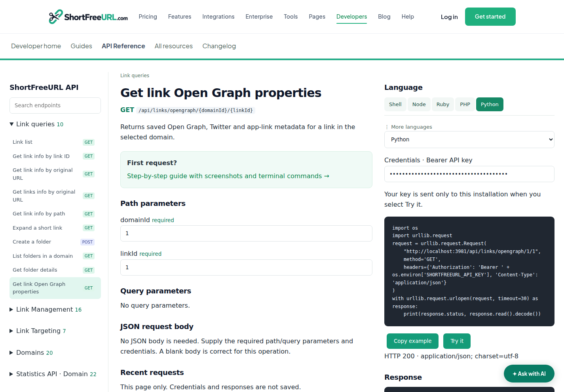Select the API Reference tab
564x392 pixels.
click(123, 46)
